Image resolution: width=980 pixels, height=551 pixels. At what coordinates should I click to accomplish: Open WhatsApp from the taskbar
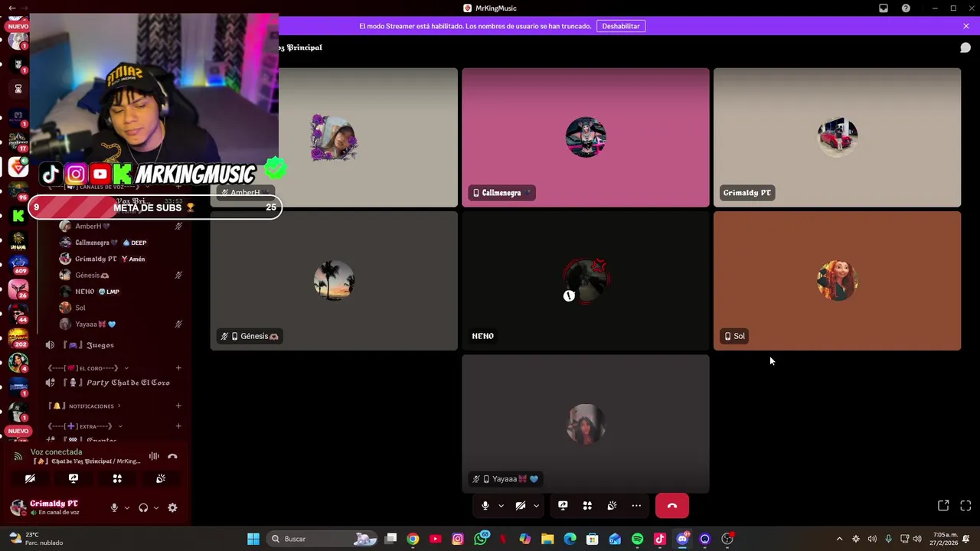click(480, 539)
